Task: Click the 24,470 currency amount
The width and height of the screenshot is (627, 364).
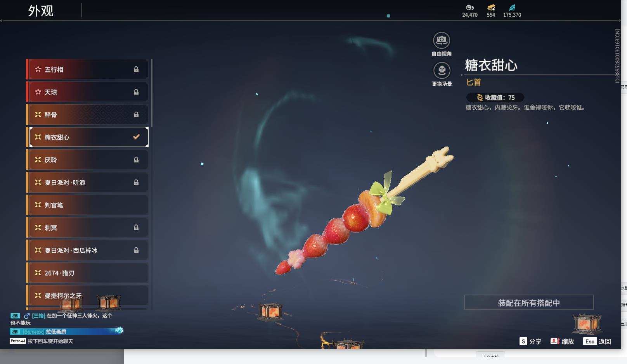Action: (470, 15)
